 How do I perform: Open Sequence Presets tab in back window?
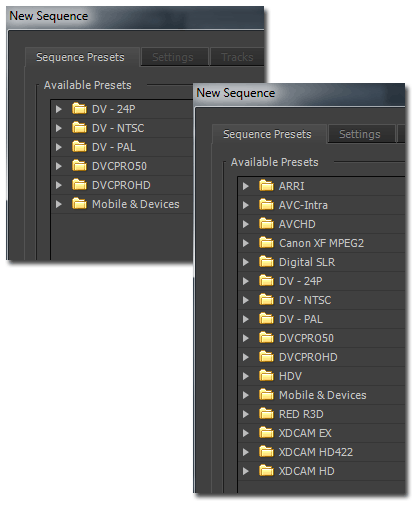[82, 57]
